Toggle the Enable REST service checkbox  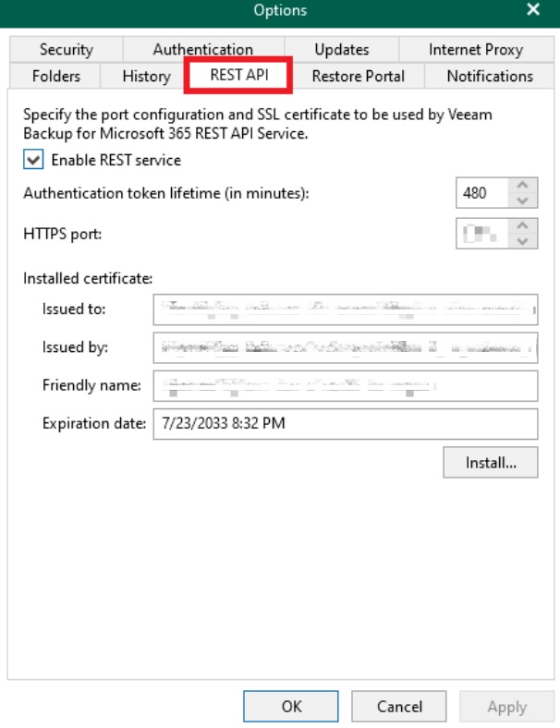coord(33,160)
